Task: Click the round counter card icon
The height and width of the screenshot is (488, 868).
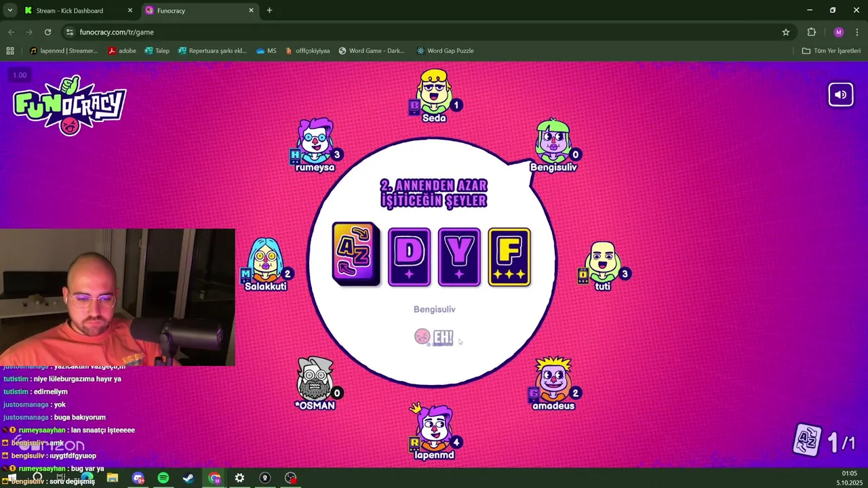Action: (x=807, y=441)
